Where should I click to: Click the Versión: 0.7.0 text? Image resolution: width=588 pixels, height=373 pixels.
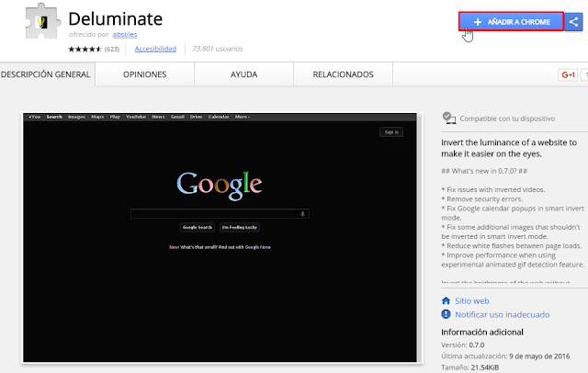[x=463, y=345]
